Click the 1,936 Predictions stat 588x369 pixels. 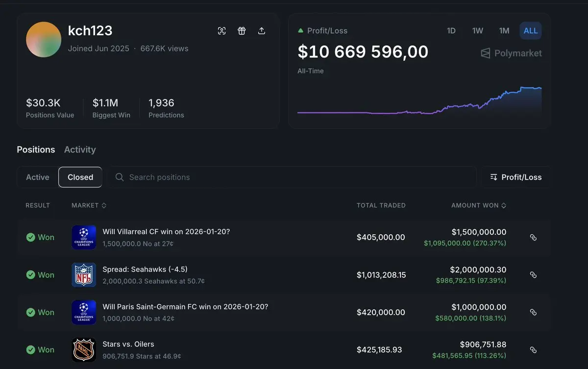click(166, 108)
